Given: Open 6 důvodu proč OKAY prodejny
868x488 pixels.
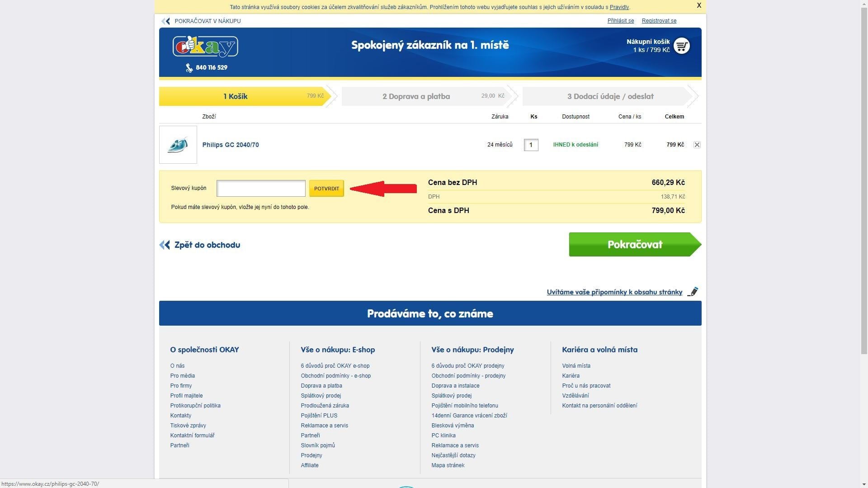Looking at the screenshot, I should click(x=467, y=366).
